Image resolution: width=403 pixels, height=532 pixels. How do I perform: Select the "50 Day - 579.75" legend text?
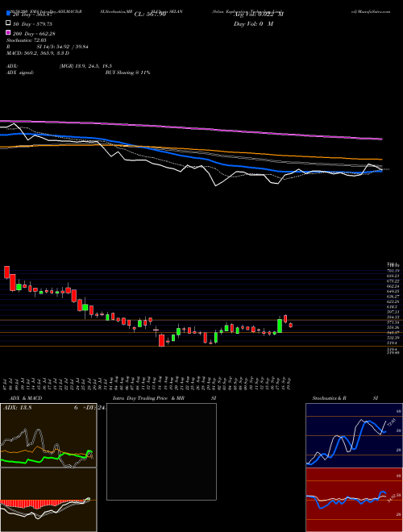(32, 24)
